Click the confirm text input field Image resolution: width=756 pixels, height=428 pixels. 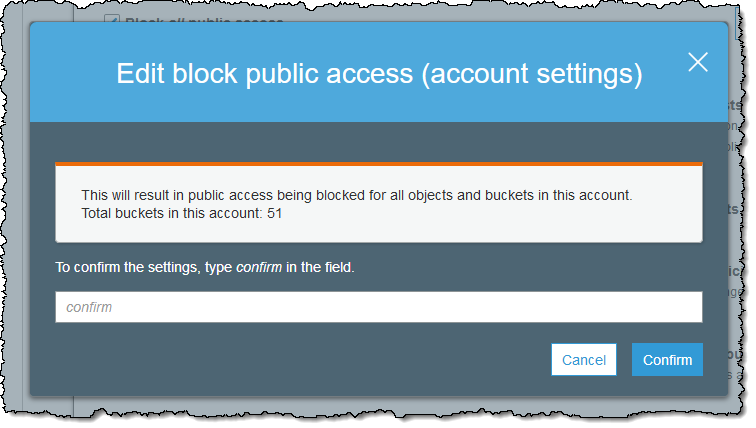[378, 307]
